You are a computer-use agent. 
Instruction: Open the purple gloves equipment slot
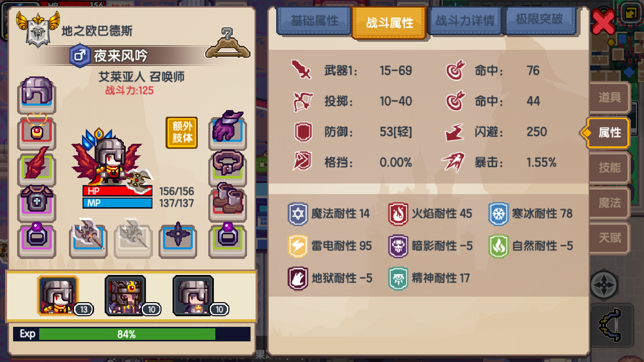pos(228,129)
